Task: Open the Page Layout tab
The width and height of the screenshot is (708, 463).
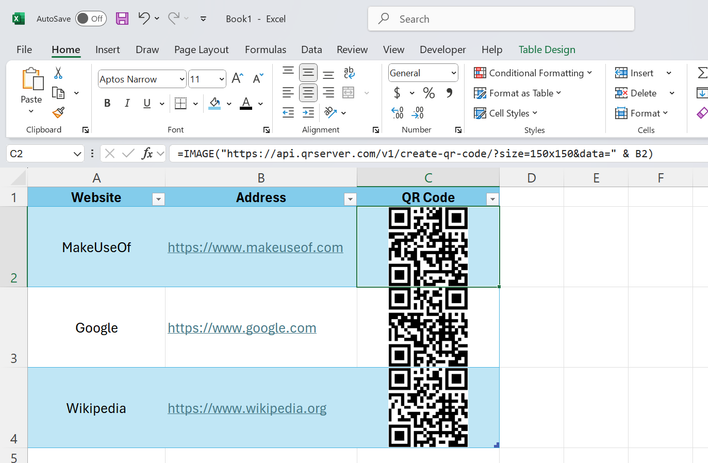Action: point(201,49)
